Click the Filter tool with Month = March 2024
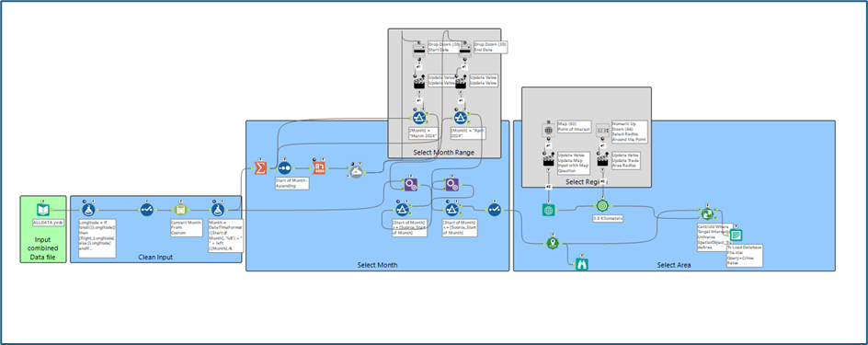The height and width of the screenshot is (345, 868). pyautogui.click(x=418, y=118)
